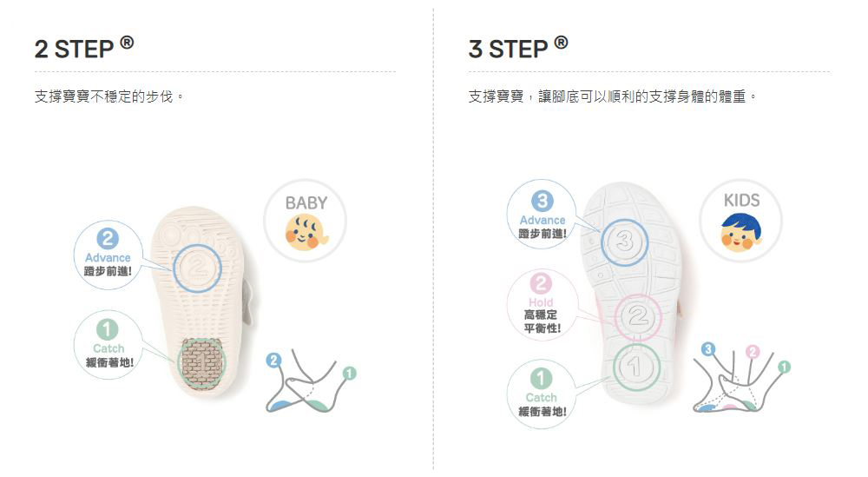The width and height of the screenshot is (868, 477).
Task: Click the pink Hold bubble numbered 2
Action: click(542, 304)
